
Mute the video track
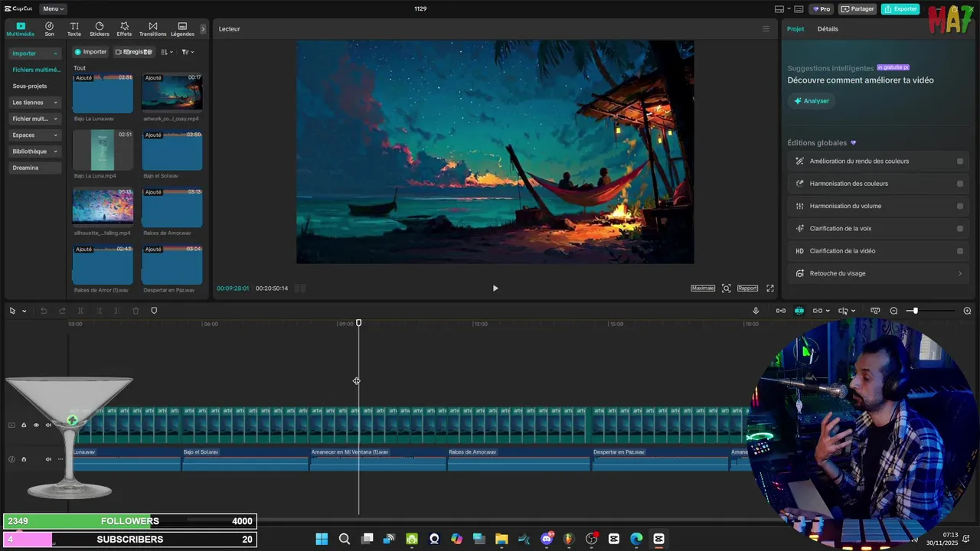click(48, 425)
